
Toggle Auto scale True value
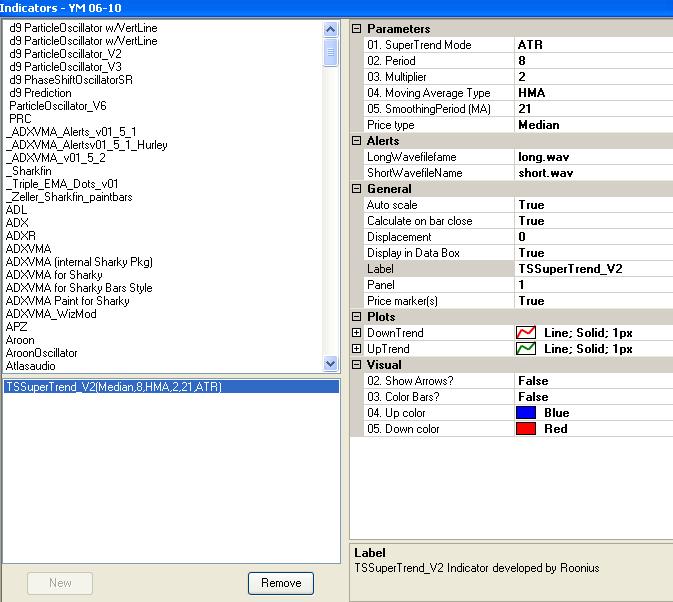pos(594,205)
